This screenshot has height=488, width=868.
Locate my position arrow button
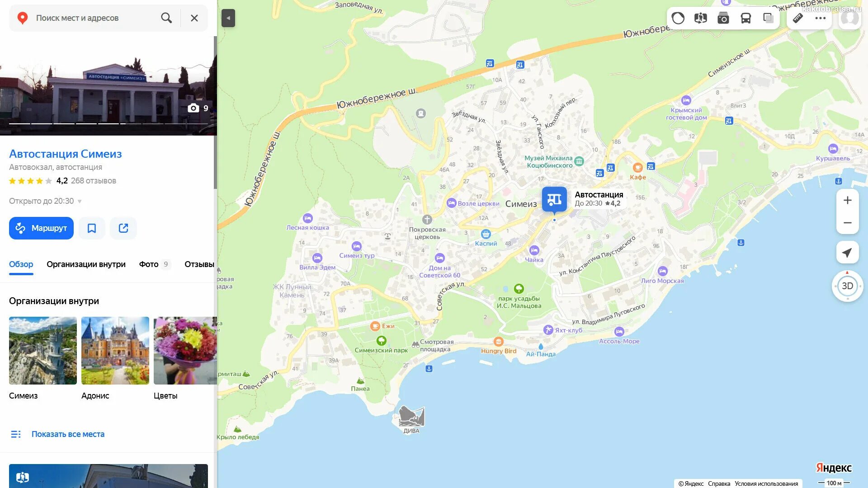pos(847,253)
